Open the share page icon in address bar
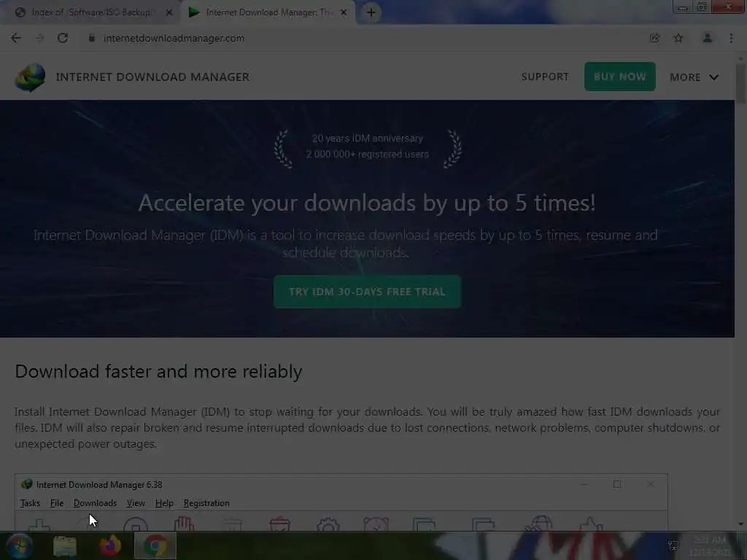 point(654,38)
